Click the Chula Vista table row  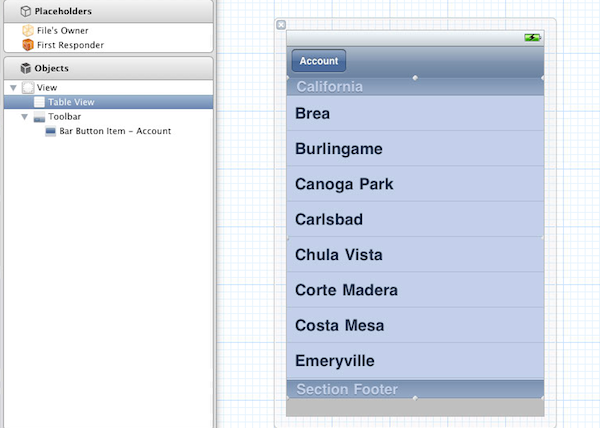415,254
